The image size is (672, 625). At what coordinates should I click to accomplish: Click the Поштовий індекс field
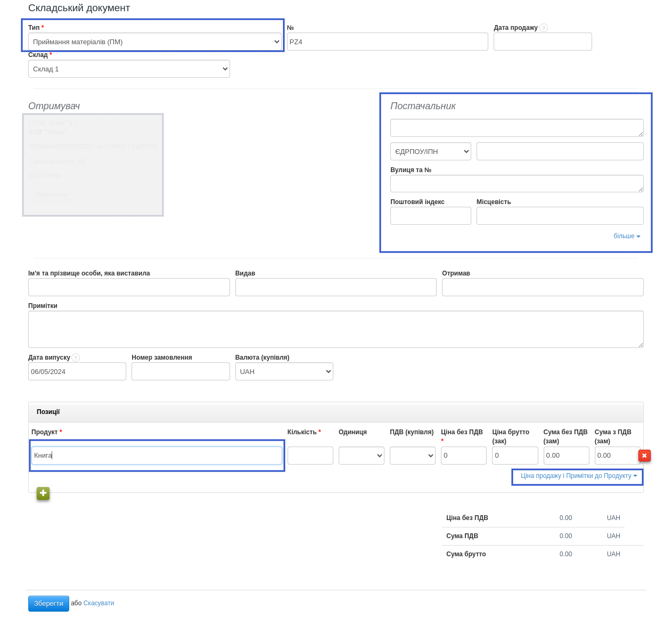pyautogui.click(x=430, y=216)
